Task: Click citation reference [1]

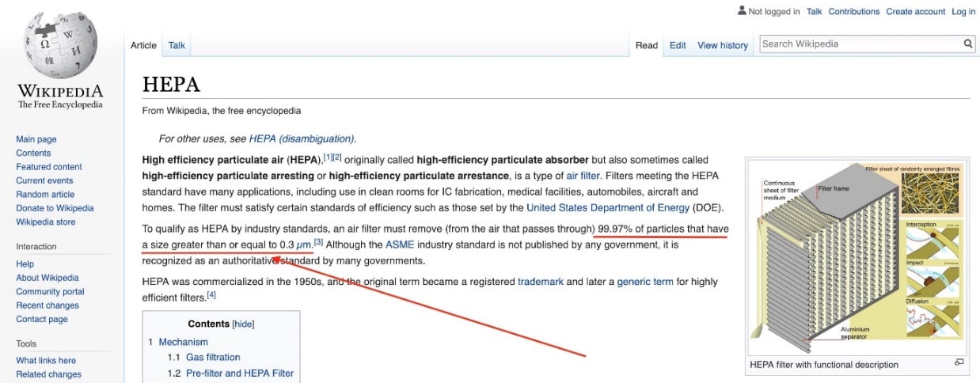Action: [x=328, y=157]
